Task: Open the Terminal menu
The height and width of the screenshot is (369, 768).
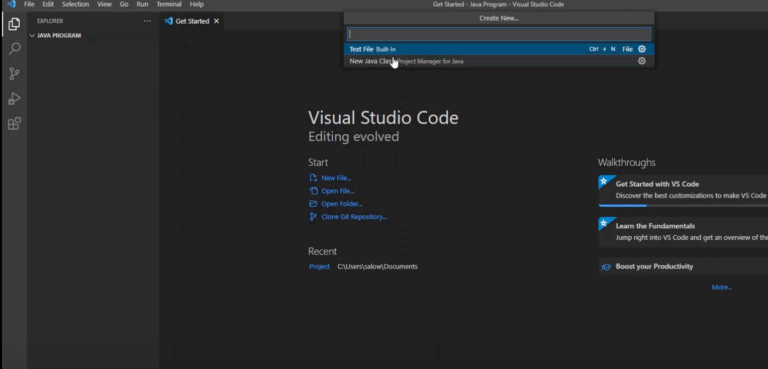Action: [x=169, y=4]
